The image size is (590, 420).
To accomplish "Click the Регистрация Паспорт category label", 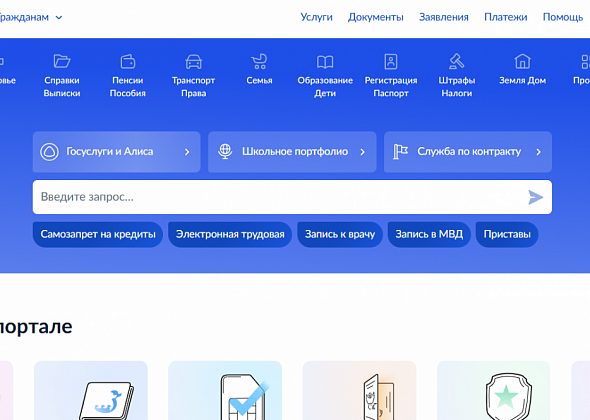I will click(391, 87).
